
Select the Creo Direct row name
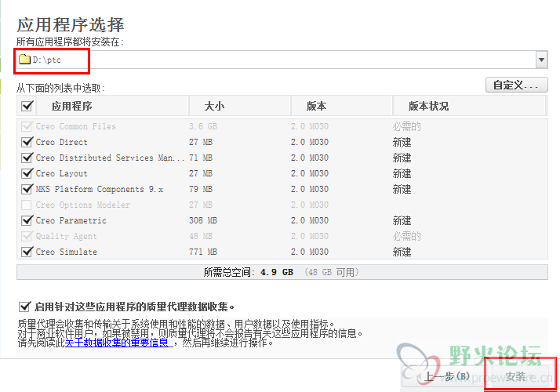pyautogui.click(x=61, y=142)
